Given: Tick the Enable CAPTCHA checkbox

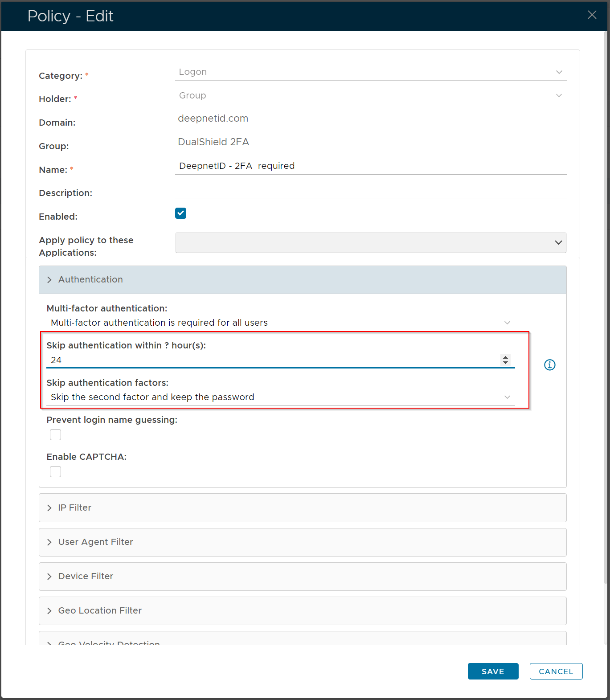Looking at the screenshot, I should pos(56,472).
